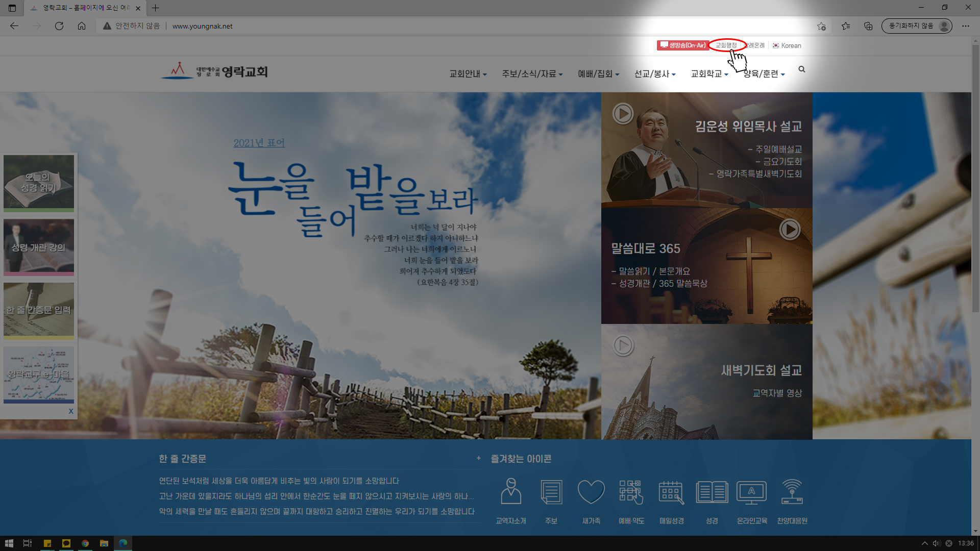Select the 주보 bulletin icon
This screenshot has width=980, height=551.
[x=551, y=491]
